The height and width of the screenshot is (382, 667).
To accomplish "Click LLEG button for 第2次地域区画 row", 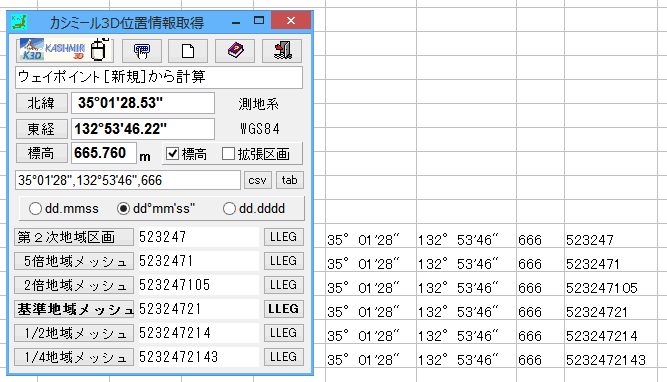I will tap(284, 237).
